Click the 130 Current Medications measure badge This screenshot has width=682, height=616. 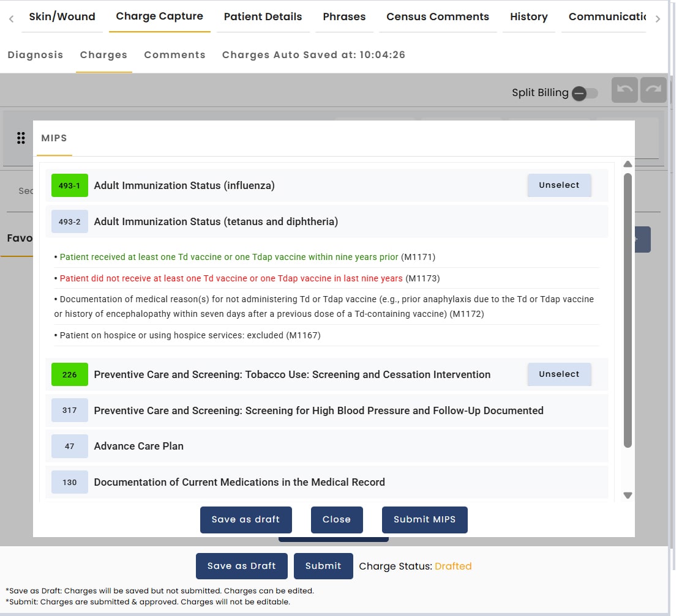pyautogui.click(x=69, y=482)
